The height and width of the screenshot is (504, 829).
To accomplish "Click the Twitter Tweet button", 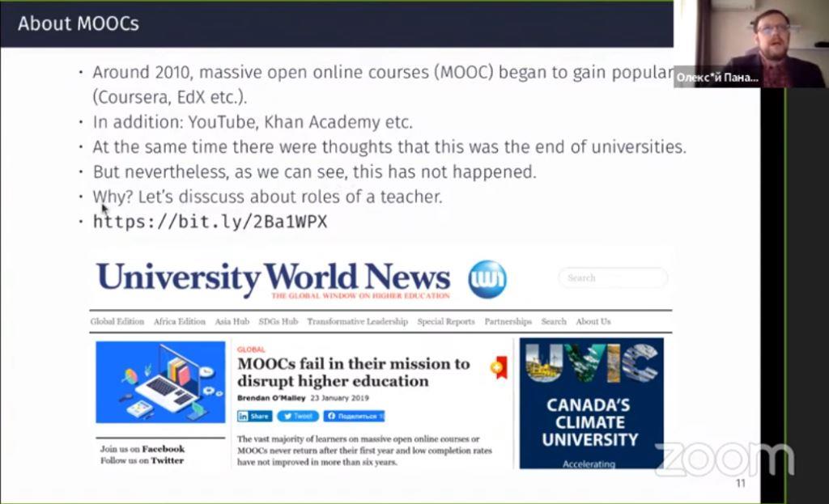I will [298, 417].
